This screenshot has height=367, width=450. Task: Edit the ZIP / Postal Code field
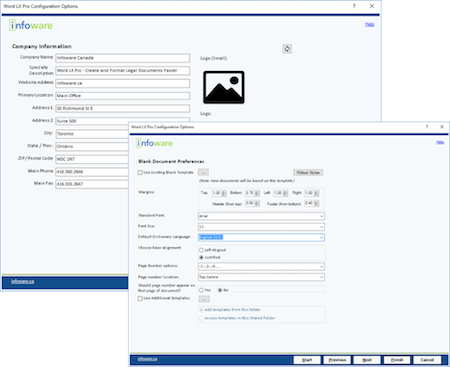[x=92, y=159]
